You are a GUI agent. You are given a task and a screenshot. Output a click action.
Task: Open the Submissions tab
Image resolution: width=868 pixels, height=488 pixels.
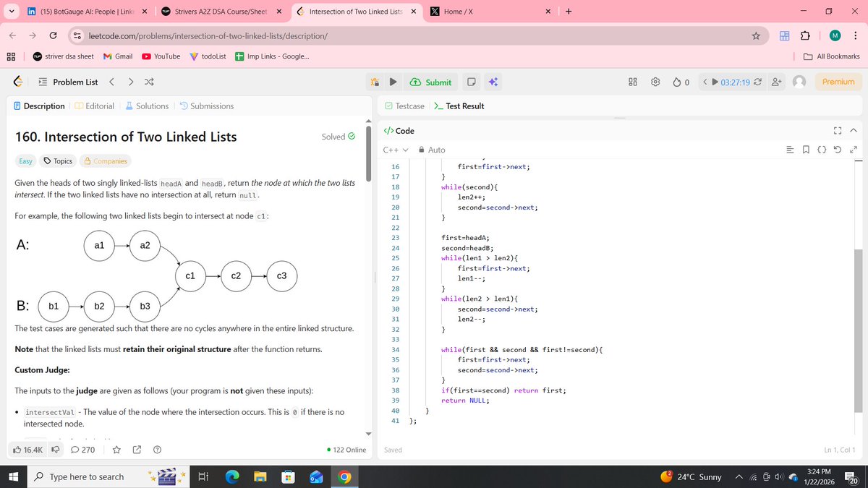click(206, 106)
